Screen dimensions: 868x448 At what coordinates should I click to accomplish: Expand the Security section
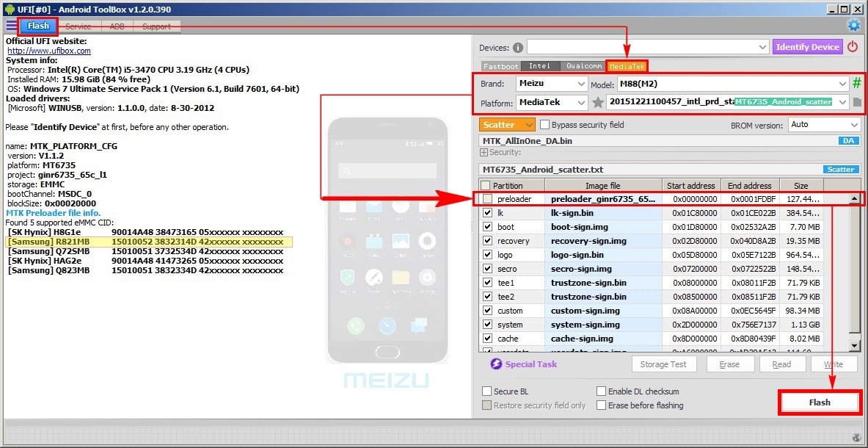tap(484, 152)
